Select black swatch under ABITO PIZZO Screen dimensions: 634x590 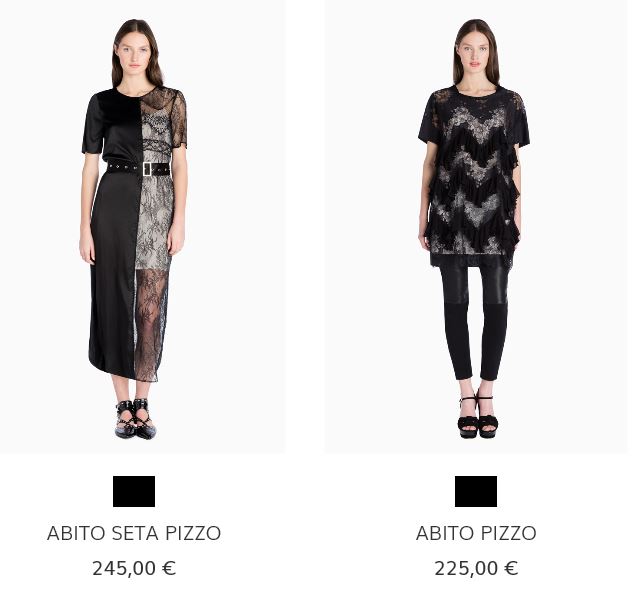(476, 491)
